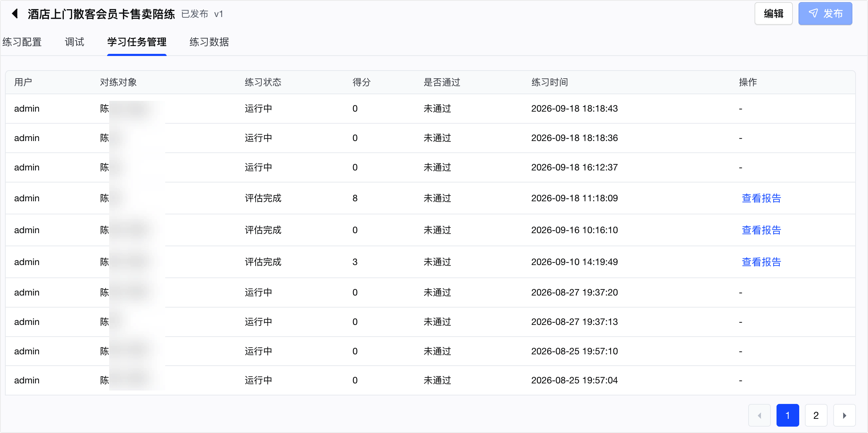Click admin in the 2026-08-25 19:57:04 row

[x=27, y=380]
